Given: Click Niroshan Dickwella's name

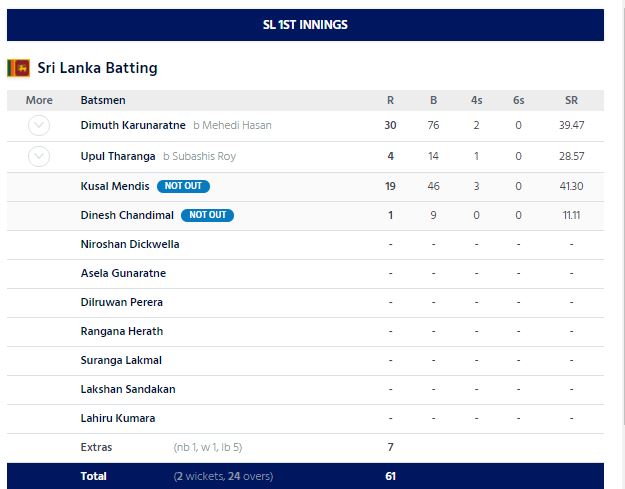Looking at the screenshot, I should (130, 244).
